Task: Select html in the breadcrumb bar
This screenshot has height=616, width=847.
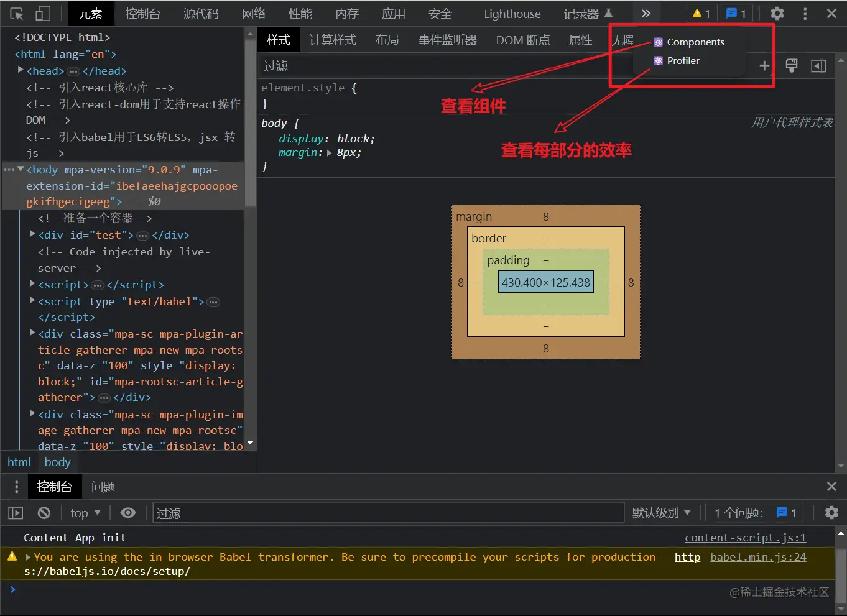Action: (x=19, y=462)
